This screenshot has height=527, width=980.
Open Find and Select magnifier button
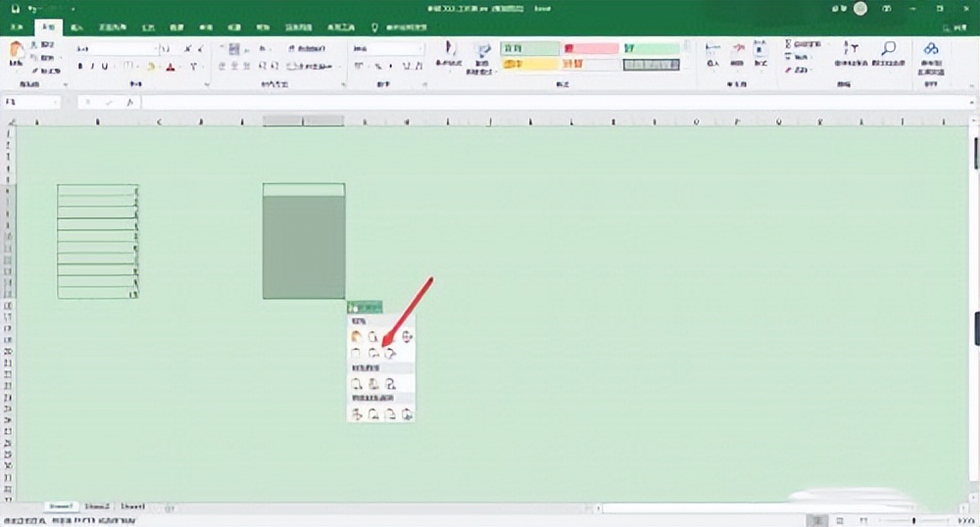888,54
